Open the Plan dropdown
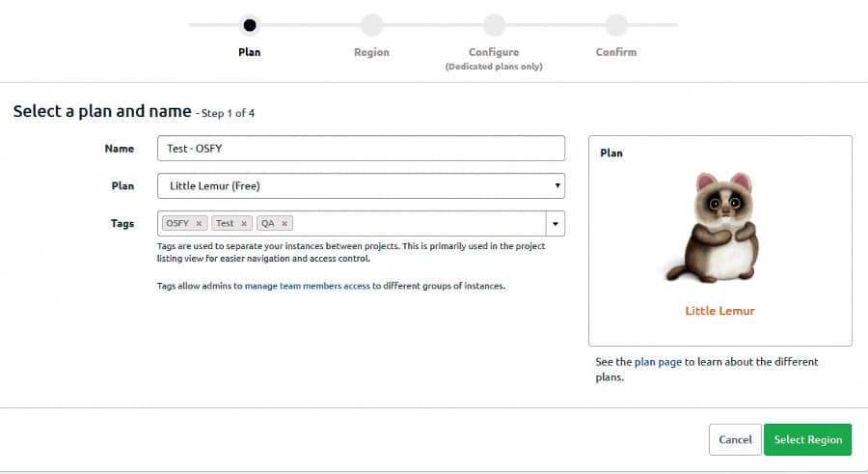868x474 pixels. (x=361, y=185)
